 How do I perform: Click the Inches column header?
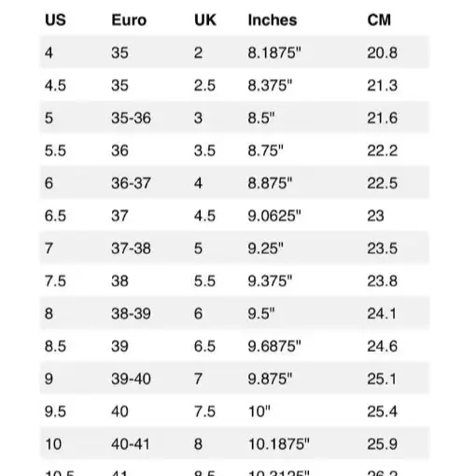(x=273, y=21)
